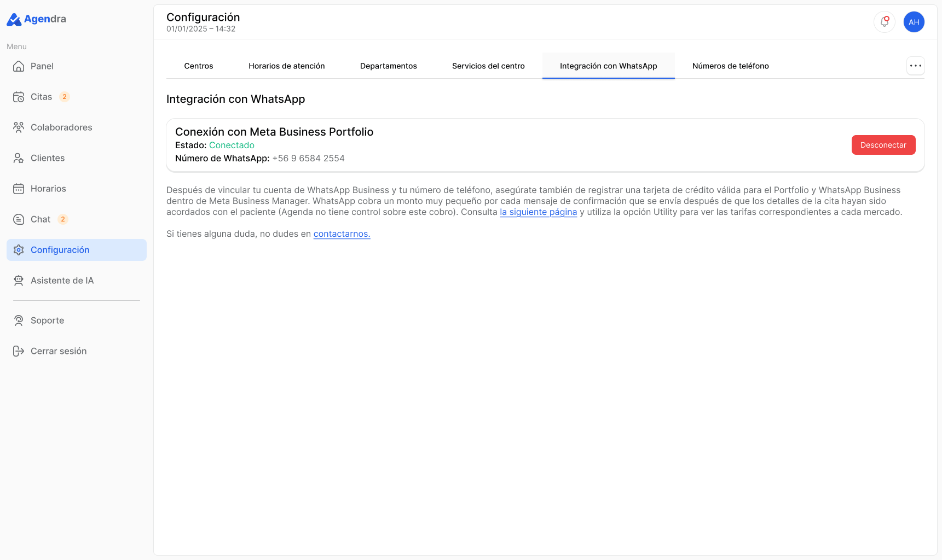Click the Citas badge showing 2

tap(65, 97)
